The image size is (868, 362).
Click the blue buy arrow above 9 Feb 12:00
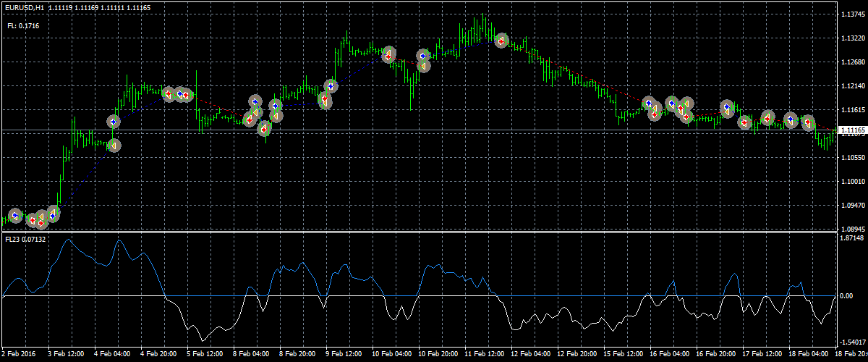pyautogui.click(x=331, y=86)
